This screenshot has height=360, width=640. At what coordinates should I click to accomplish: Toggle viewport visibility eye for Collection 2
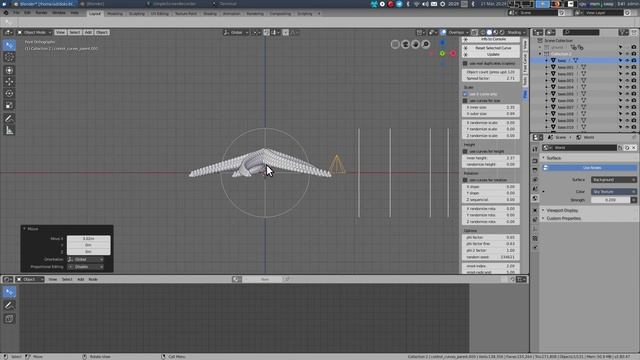point(627,54)
